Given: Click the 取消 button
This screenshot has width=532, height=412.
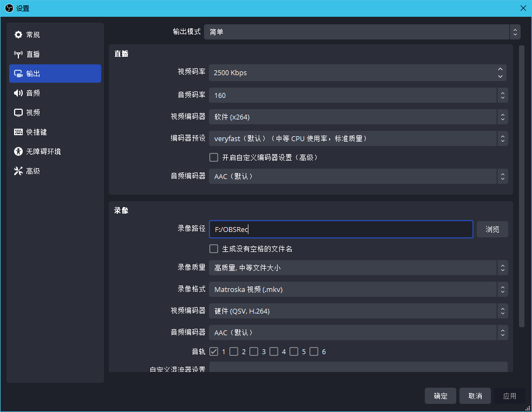Looking at the screenshot, I should click(x=475, y=396).
